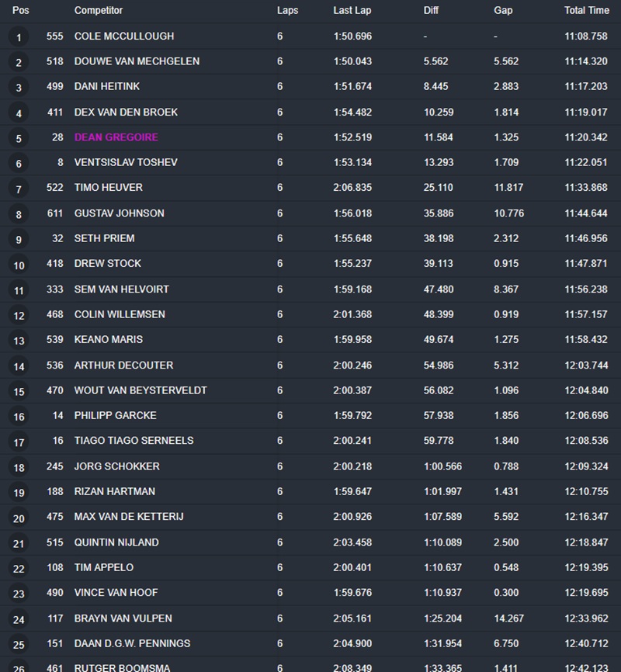Select the position 17 circle badge

click(x=19, y=442)
